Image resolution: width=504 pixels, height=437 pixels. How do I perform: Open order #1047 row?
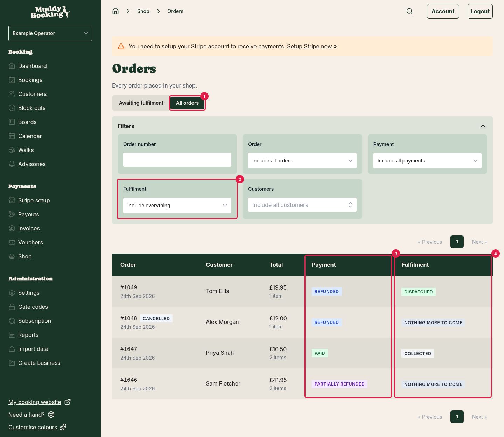point(302,353)
